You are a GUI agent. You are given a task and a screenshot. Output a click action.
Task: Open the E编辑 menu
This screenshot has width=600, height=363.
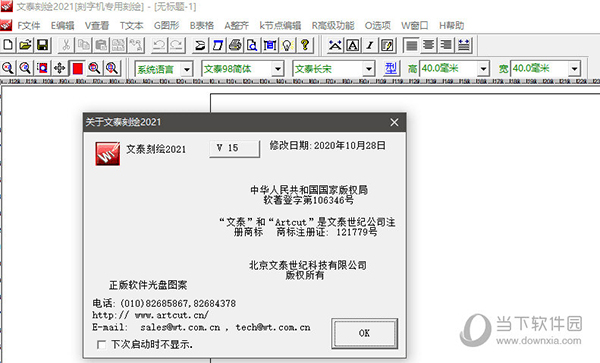(62, 26)
